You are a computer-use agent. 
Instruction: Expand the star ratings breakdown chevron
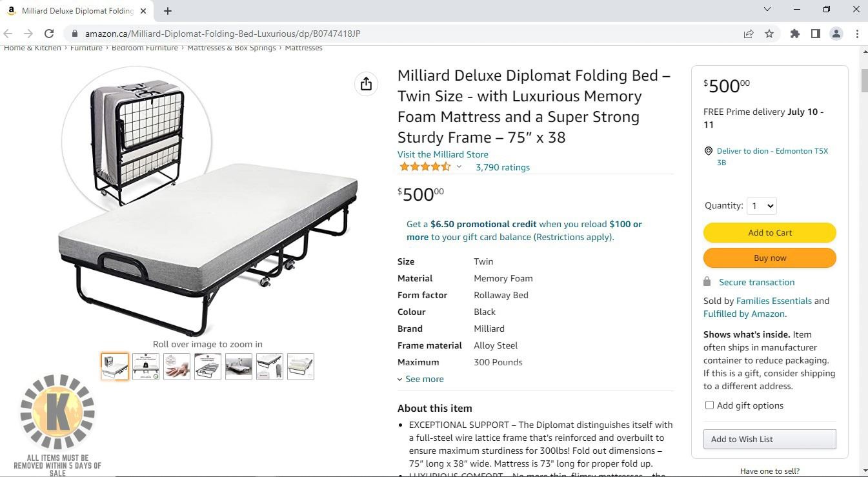459,167
